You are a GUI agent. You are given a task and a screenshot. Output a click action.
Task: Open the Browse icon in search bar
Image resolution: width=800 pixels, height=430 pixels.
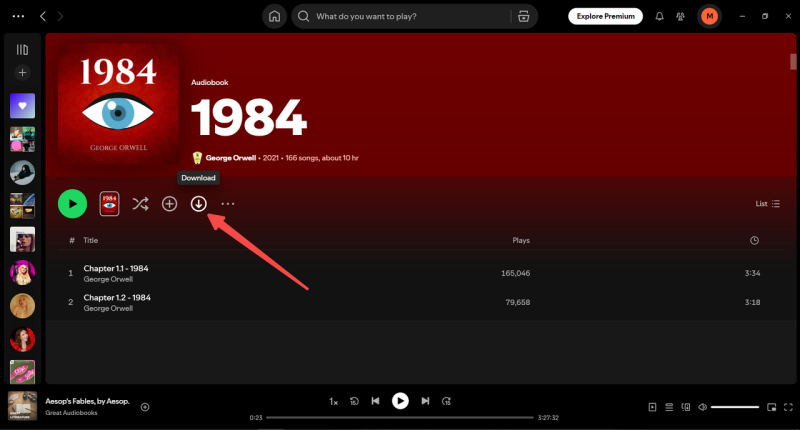(x=523, y=16)
